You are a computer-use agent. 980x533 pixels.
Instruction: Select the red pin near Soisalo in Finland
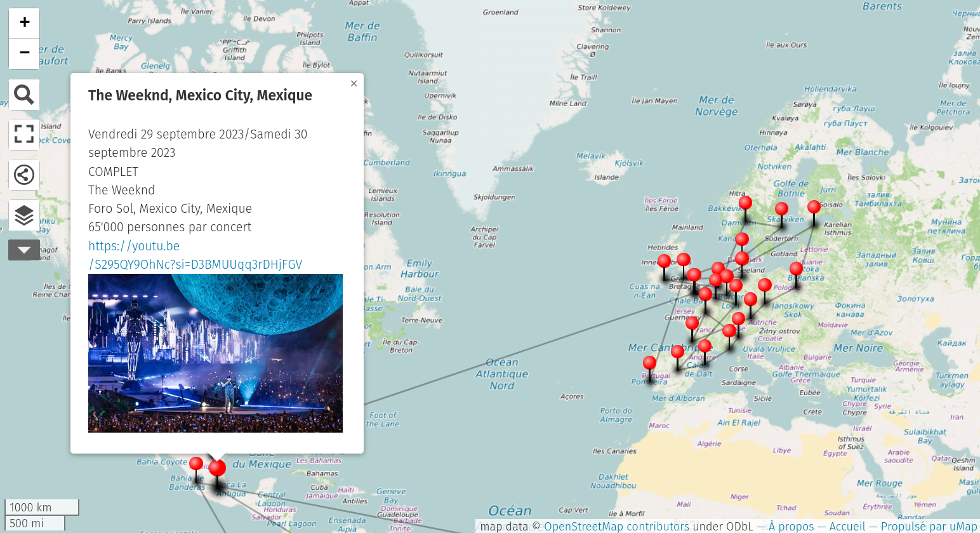point(814,207)
